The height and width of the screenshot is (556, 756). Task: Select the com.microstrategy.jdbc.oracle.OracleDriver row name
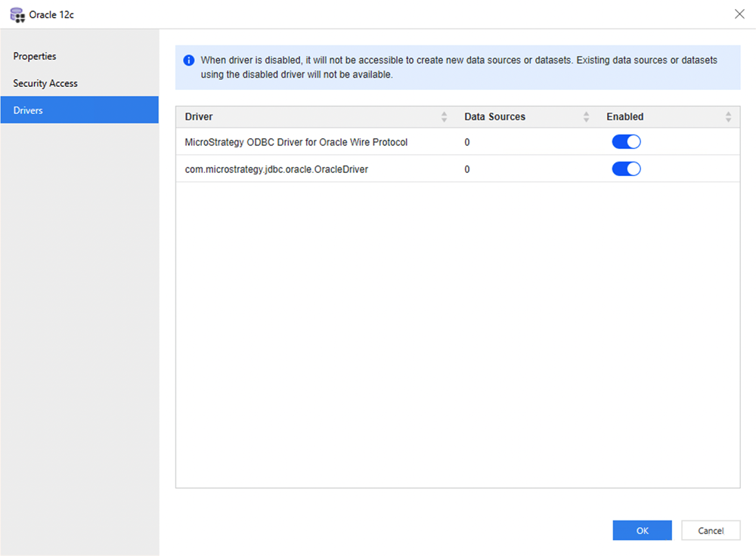coord(276,169)
